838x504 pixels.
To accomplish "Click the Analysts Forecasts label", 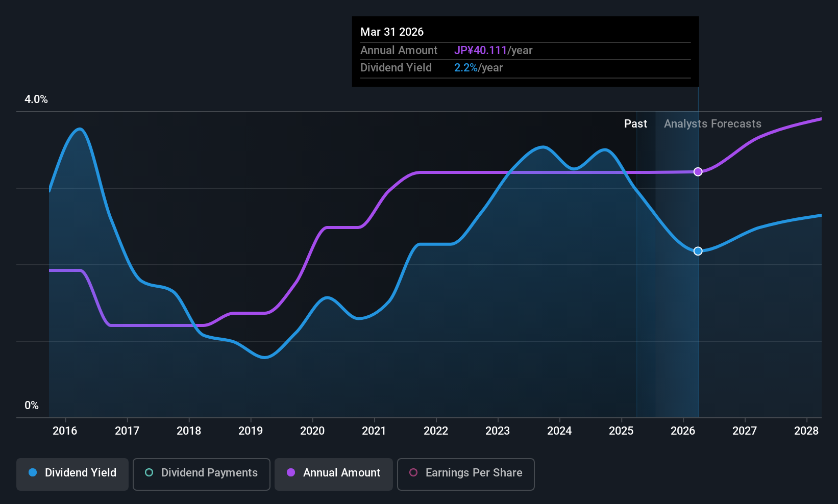I will point(712,124).
